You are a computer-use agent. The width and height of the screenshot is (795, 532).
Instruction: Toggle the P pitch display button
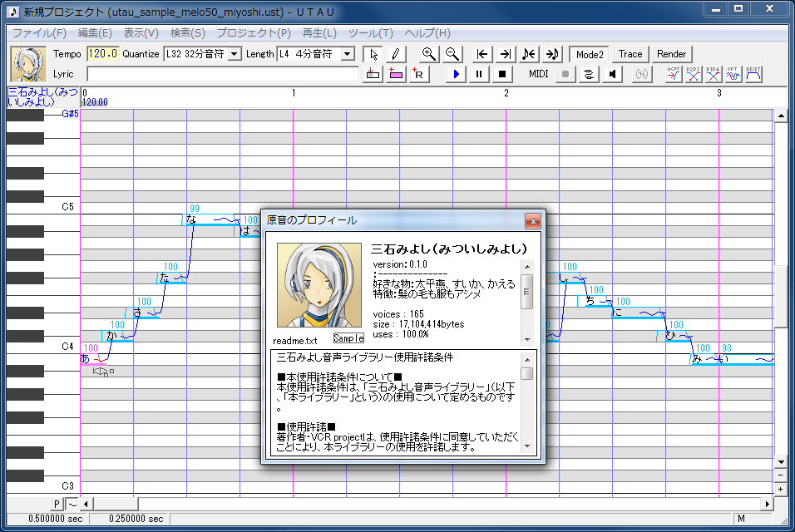pos(57,504)
